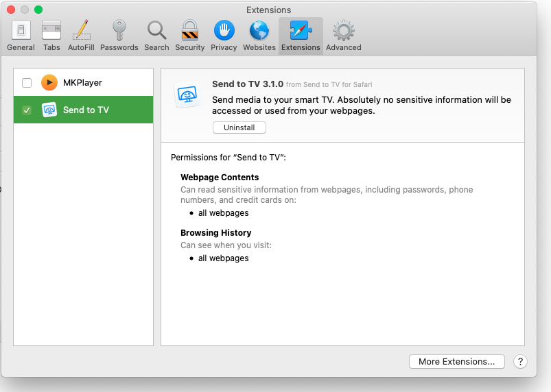Open the Privacy hand icon pane
The image size is (551, 392).
coord(224,36)
